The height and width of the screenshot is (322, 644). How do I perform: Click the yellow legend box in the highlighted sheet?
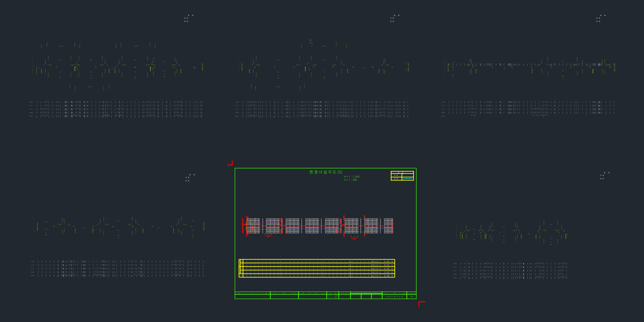tap(402, 176)
